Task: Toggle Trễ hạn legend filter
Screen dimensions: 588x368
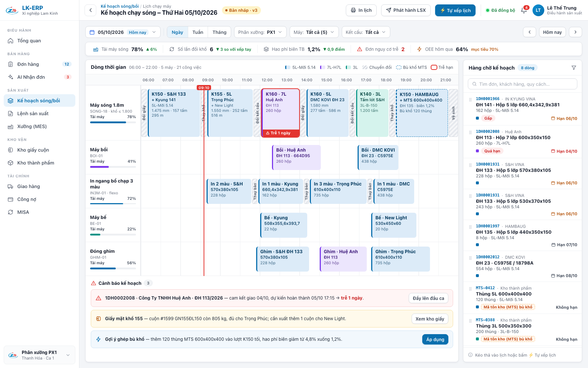Action: click(x=442, y=67)
